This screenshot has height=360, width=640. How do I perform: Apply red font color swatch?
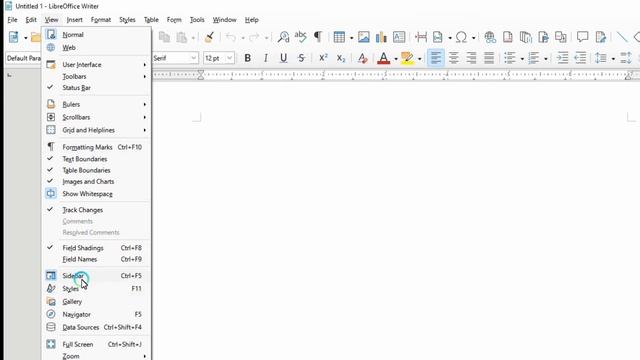(384, 58)
